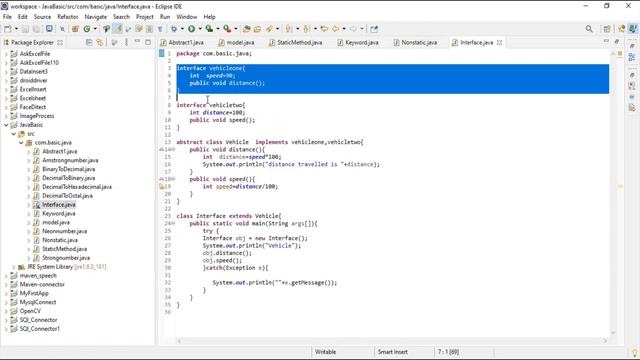Click the yellow overview ruler warning marker
This screenshot has width=640, height=360.
pos(620,187)
